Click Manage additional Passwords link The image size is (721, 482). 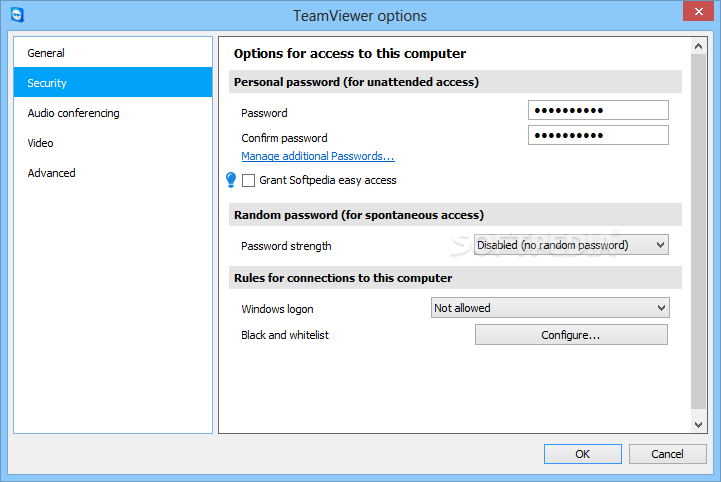pyautogui.click(x=318, y=156)
